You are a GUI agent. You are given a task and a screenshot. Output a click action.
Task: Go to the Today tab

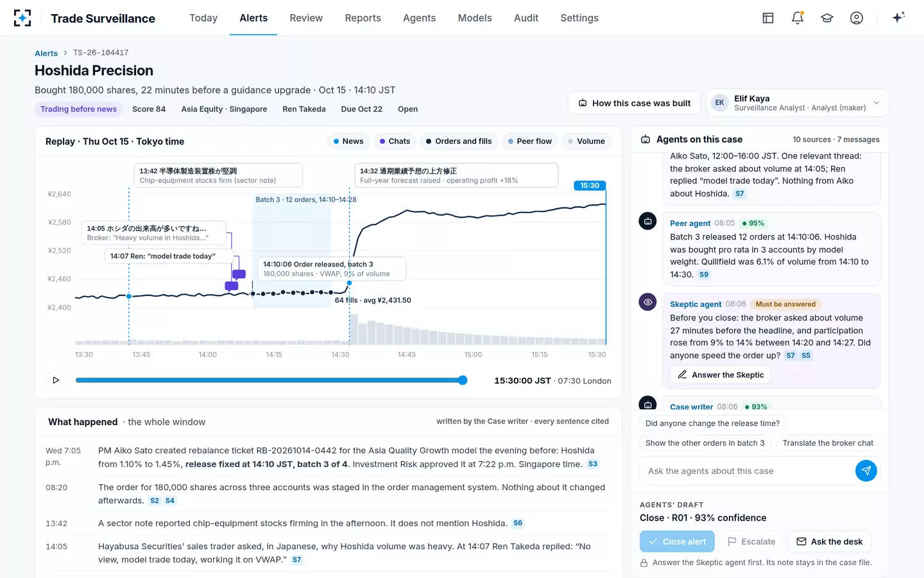[203, 18]
